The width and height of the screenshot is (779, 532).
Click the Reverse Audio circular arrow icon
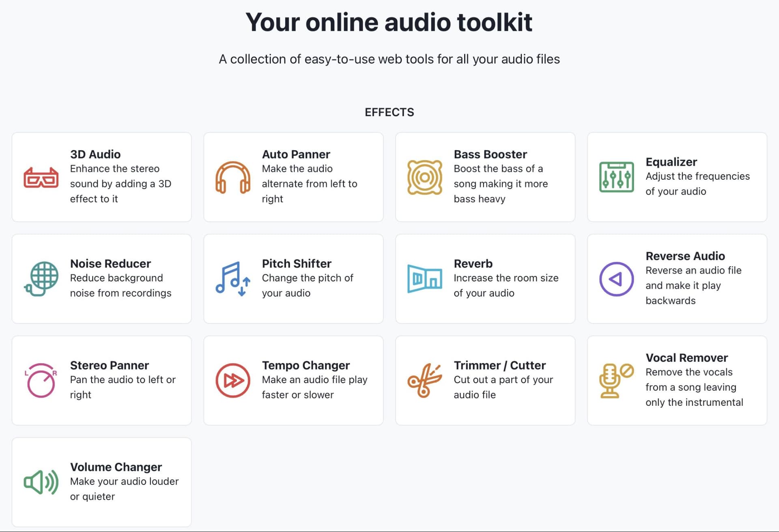616,279
